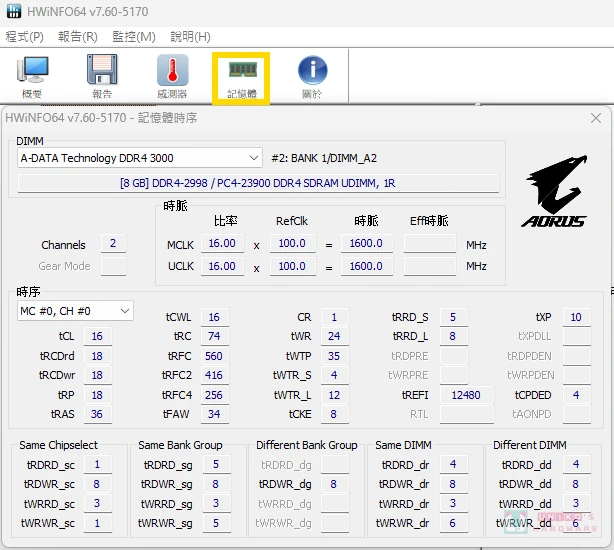Open the Summary (概要) monitor icon
614x550 pixels.
32,77
